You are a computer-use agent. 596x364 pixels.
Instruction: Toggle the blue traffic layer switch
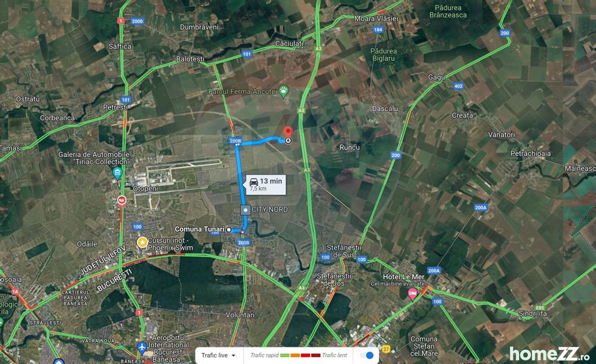coord(367,355)
